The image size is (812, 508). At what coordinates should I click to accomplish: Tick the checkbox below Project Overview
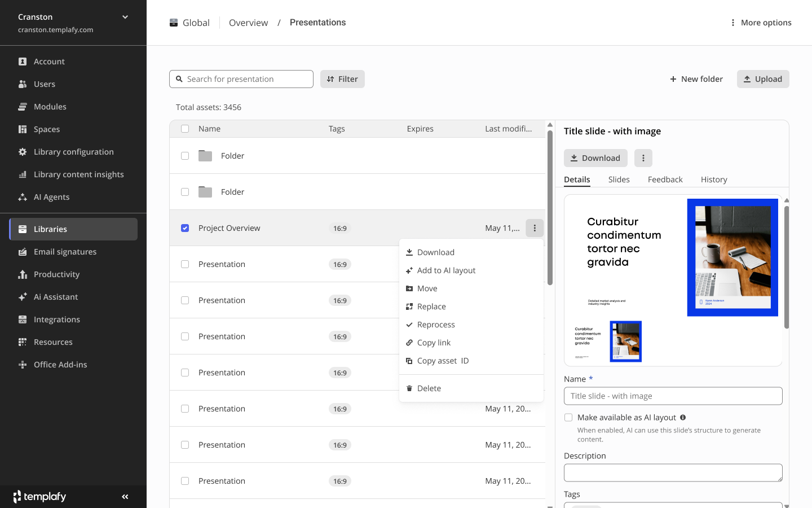click(x=185, y=264)
